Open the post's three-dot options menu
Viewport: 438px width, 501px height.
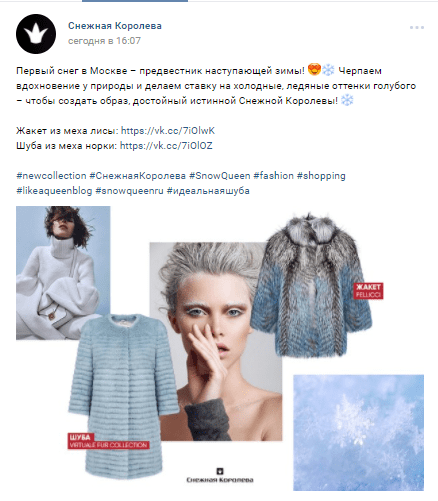(x=417, y=27)
